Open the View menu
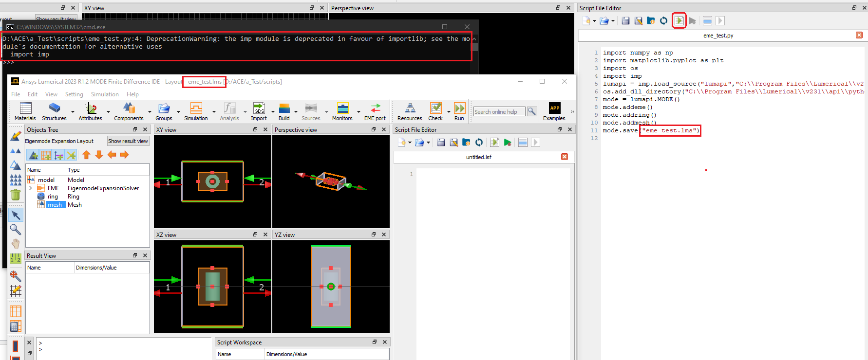 point(51,94)
